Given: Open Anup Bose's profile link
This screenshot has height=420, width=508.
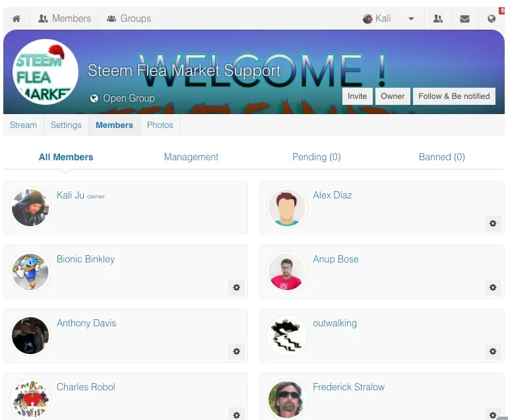Looking at the screenshot, I should [336, 259].
